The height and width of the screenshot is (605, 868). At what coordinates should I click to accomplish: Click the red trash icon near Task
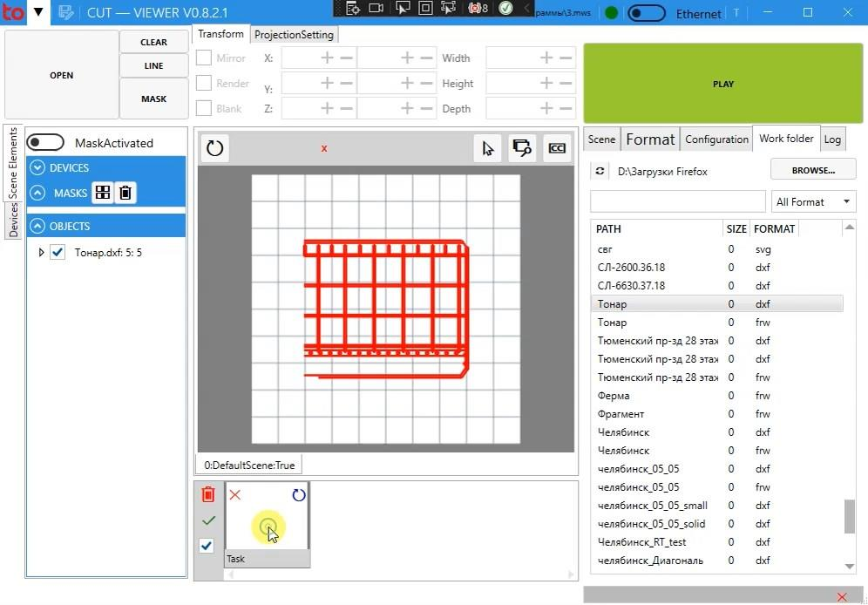click(x=207, y=494)
